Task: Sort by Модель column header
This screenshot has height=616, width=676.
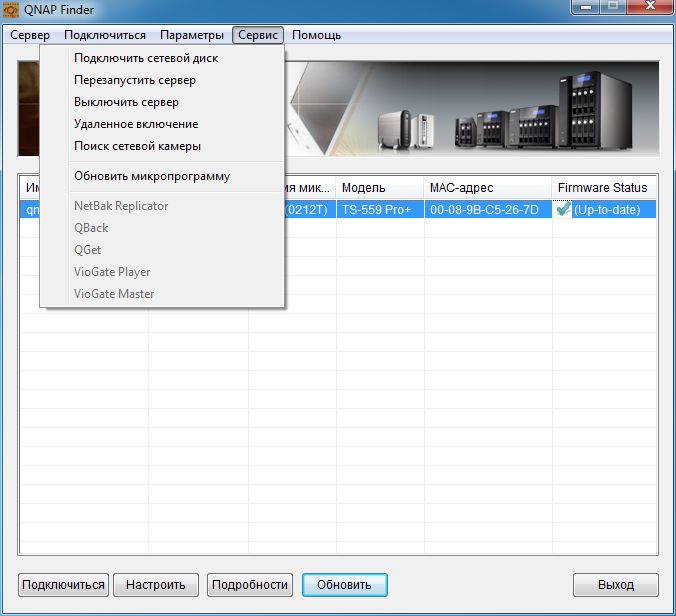Action: pyautogui.click(x=379, y=188)
